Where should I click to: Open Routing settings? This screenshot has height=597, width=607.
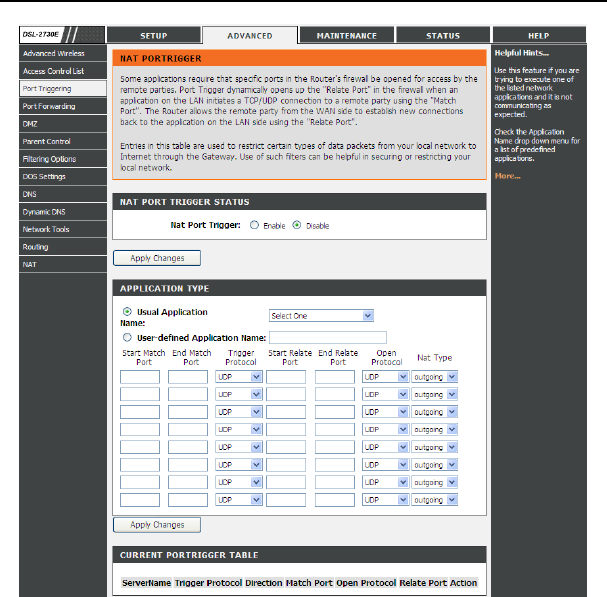[x=63, y=247]
